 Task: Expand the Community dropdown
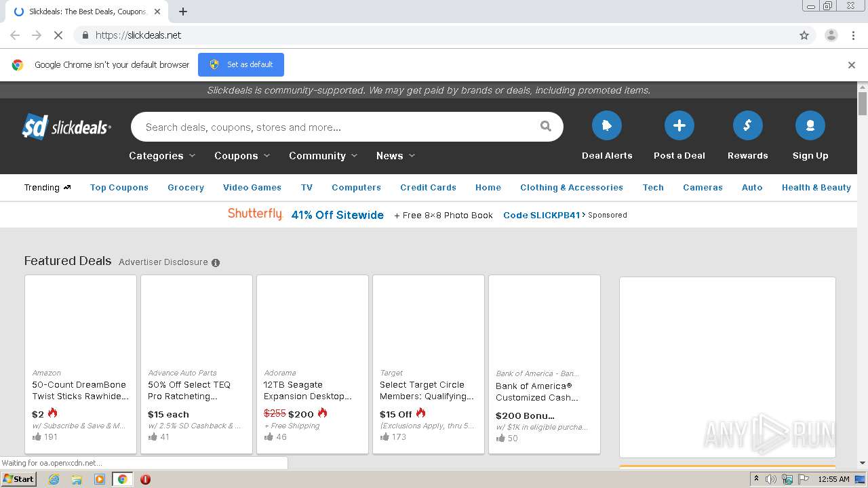pos(323,156)
